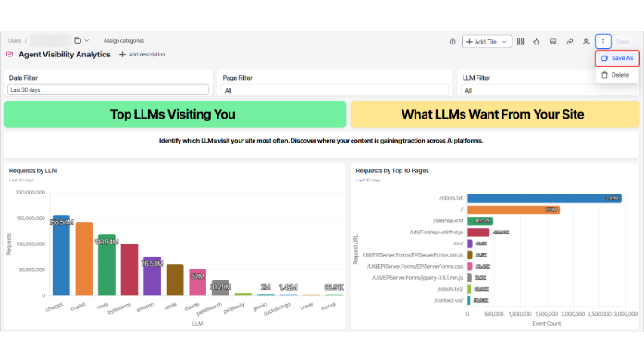This screenshot has width=644, height=363.
Task: Click the mistral axis label
Action: [x=328, y=307]
